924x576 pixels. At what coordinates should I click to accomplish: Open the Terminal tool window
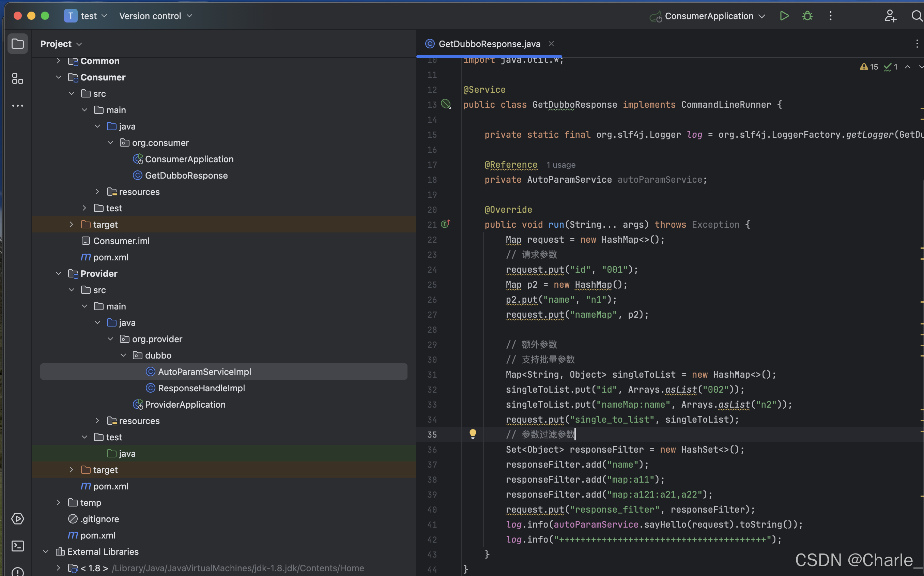[17, 546]
